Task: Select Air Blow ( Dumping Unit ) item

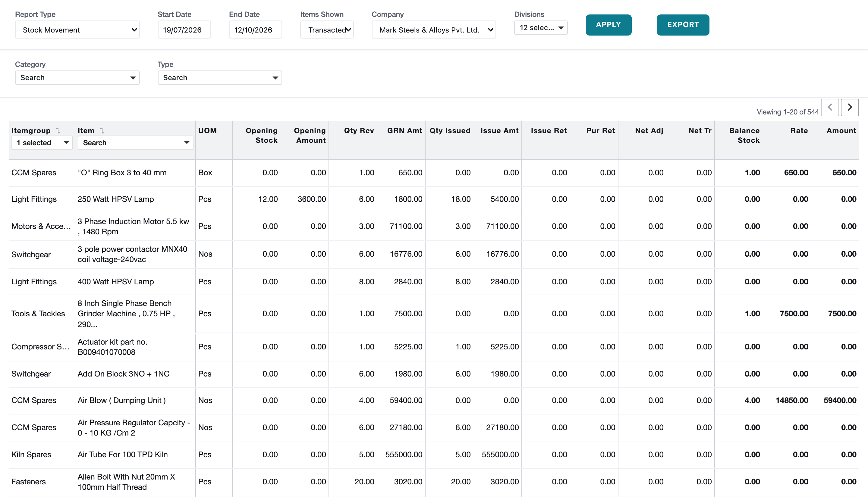Action: (x=122, y=401)
